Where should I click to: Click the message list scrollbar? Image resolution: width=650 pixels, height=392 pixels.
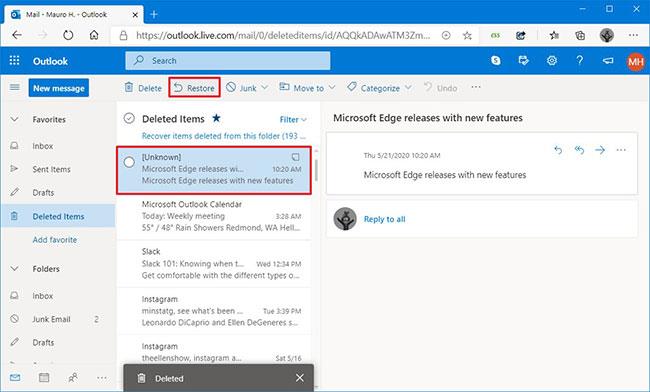(316, 171)
